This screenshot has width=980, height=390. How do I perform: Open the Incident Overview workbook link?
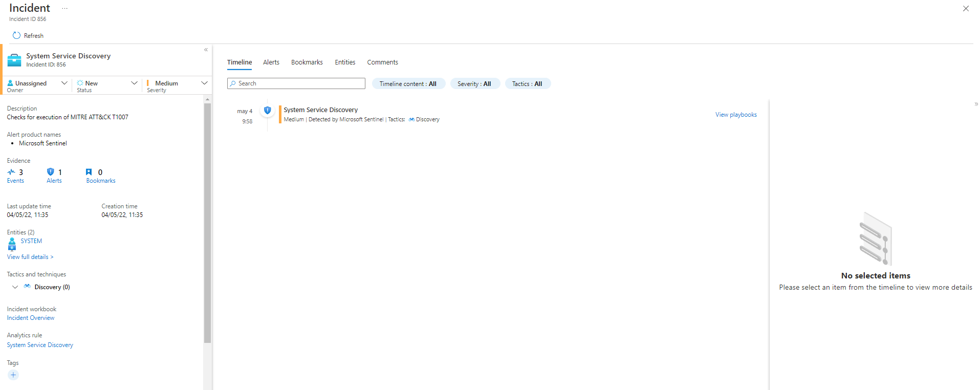pos(31,318)
